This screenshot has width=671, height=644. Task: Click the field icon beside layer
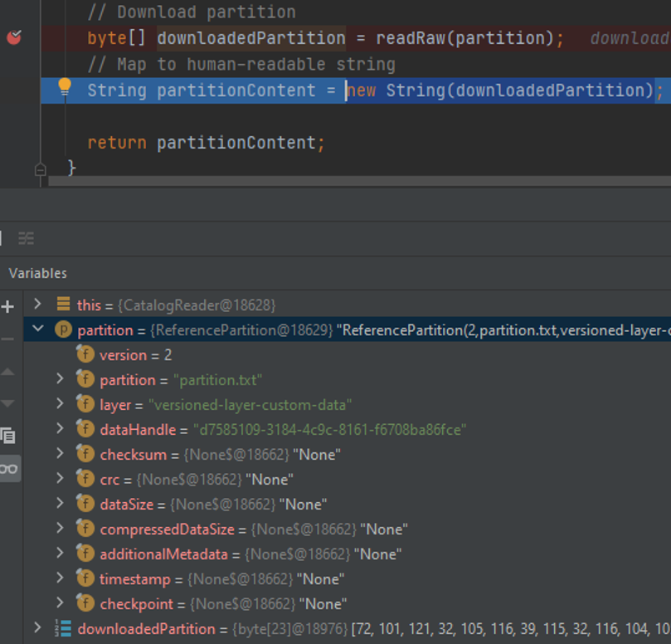click(85, 404)
